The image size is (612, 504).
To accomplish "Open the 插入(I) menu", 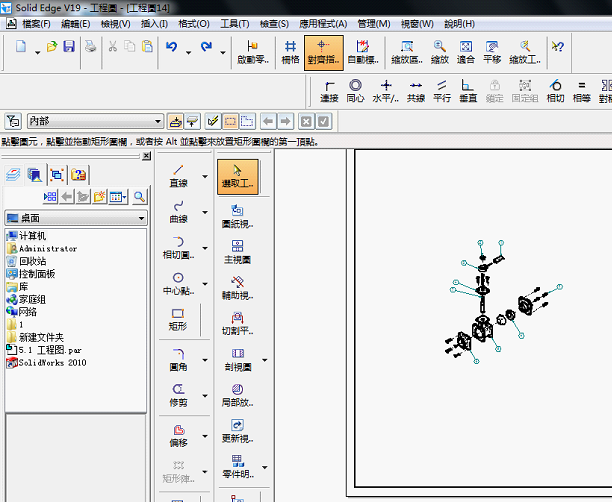I will [x=154, y=24].
